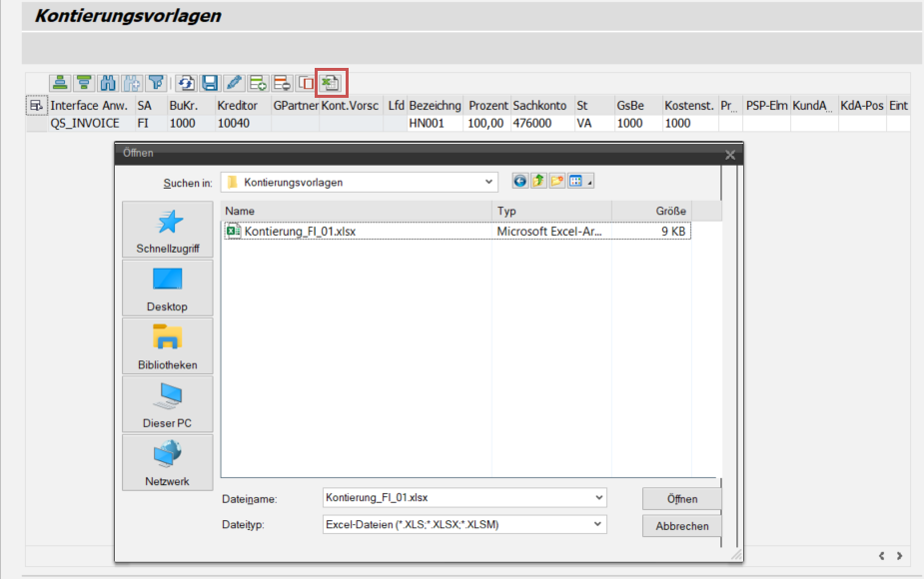The height and width of the screenshot is (579, 924).
Task: Open Dieser PC from the sidebar
Action: 168,404
